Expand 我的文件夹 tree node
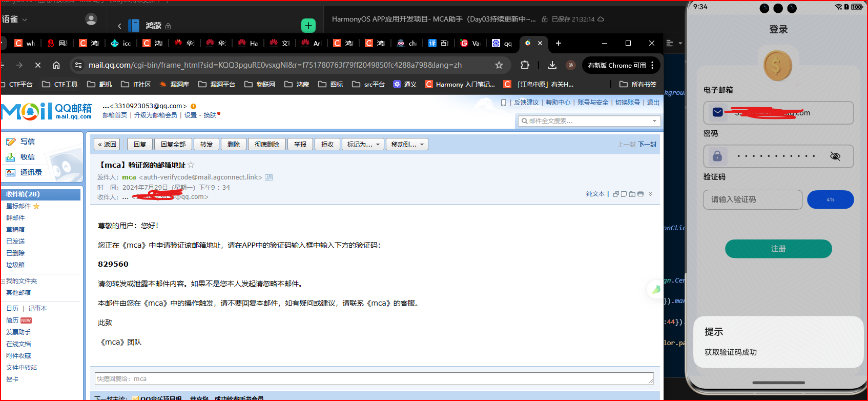The width and height of the screenshot is (868, 401). pyautogui.click(x=3, y=281)
